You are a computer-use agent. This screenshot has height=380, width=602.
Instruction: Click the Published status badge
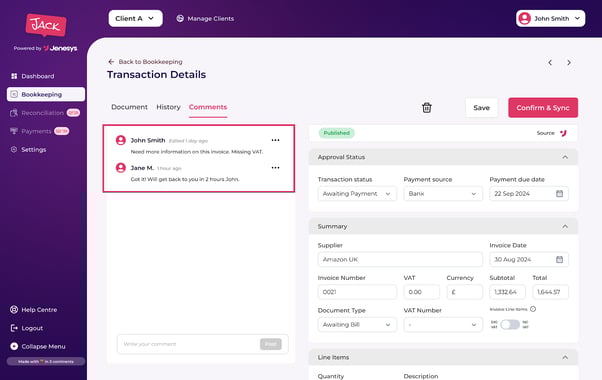(336, 133)
